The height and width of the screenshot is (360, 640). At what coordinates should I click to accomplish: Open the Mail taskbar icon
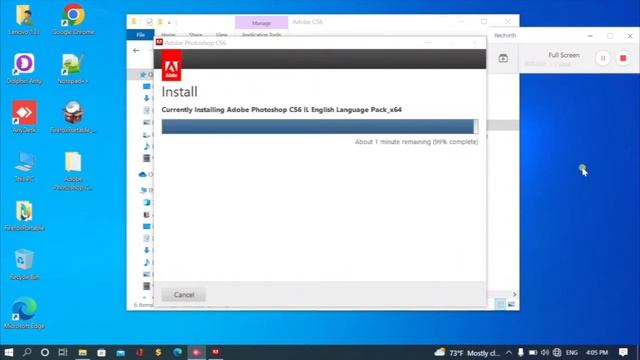(x=120, y=352)
